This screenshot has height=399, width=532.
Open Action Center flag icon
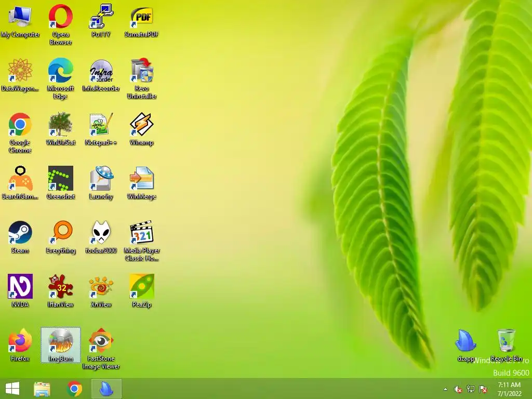[x=483, y=389]
